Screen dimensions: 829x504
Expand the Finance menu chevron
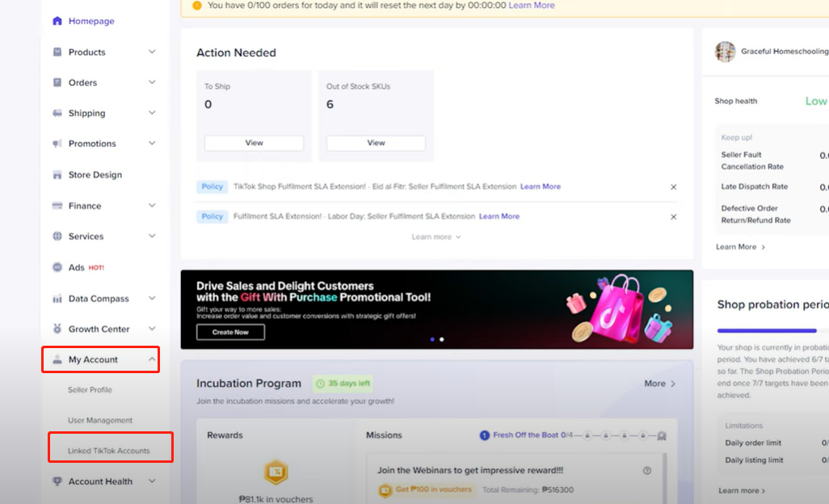[151, 205]
